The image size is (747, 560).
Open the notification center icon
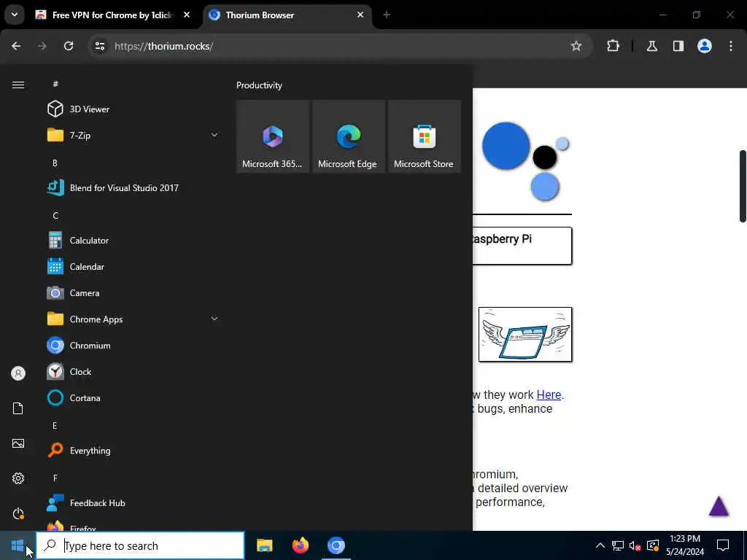pyautogui.click(x=723, y=545)
